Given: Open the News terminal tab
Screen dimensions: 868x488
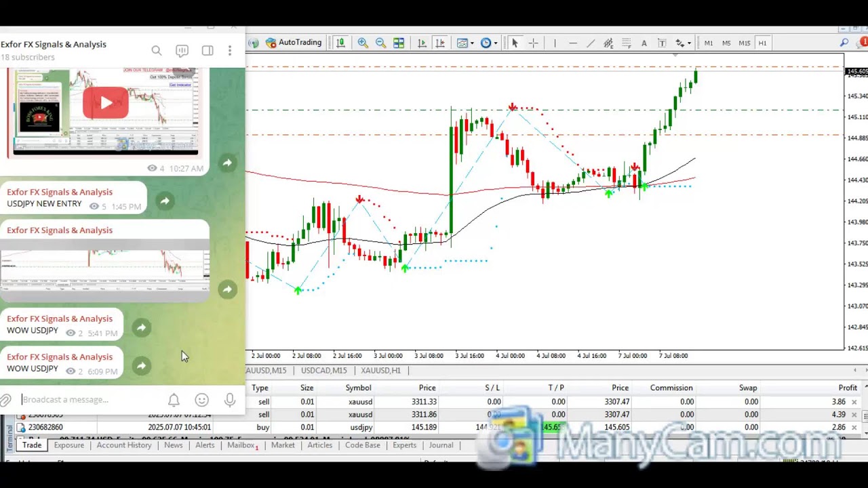Looking at the screenshot, I should coord(173,445).
